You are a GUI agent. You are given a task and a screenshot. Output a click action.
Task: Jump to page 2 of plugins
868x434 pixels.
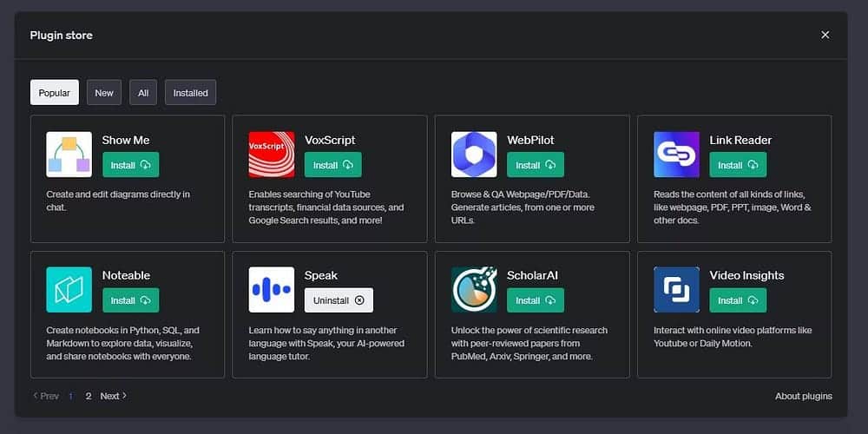click(89, 396)
